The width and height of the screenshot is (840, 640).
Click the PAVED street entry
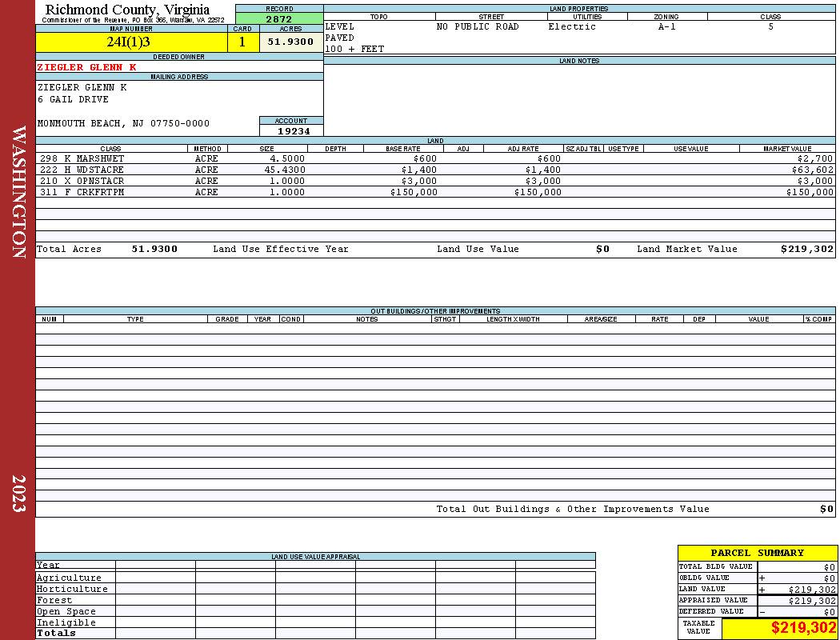(x=340, y=38)
